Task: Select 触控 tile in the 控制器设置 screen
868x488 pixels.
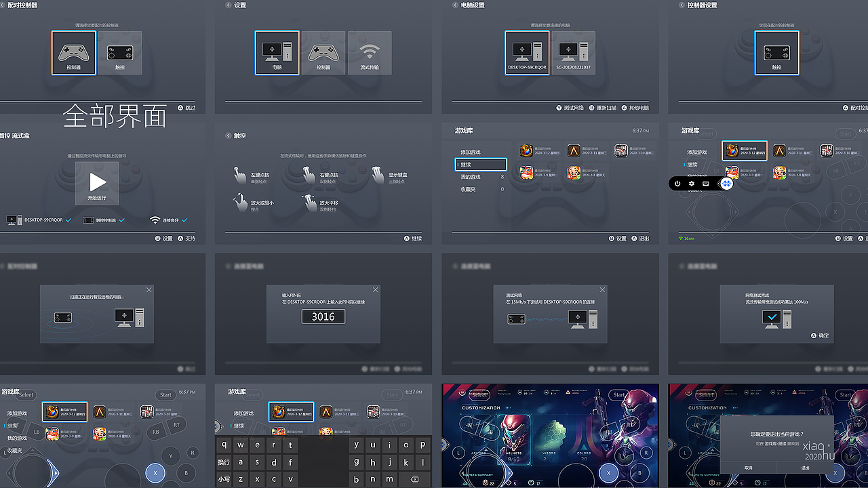Action: pyautogui.click(x=776, y=53)
